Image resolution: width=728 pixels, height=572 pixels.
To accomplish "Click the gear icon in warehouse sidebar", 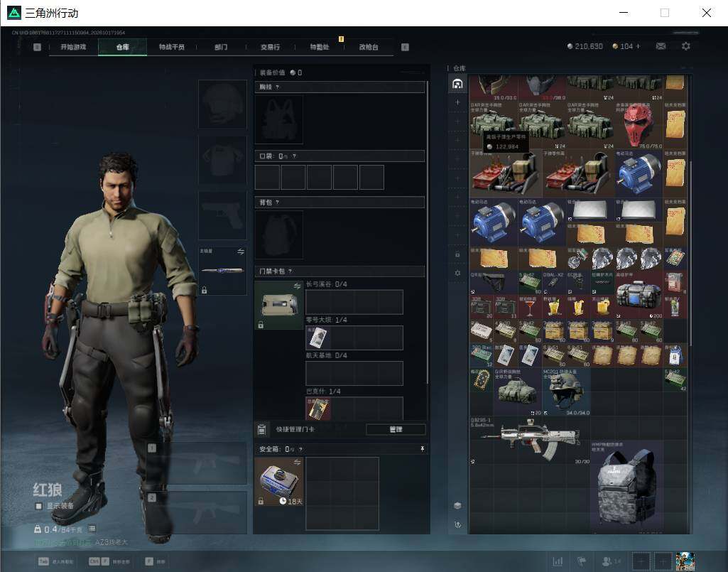I will point(457,274).
